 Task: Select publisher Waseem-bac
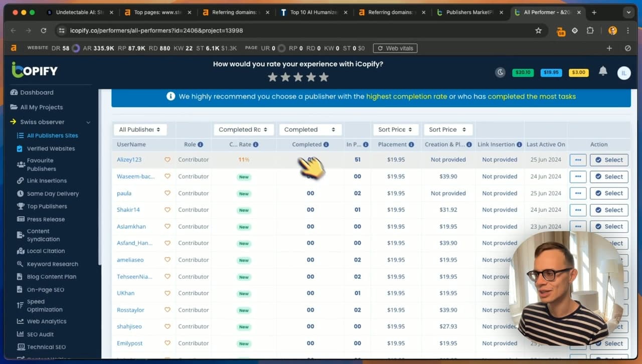pos(609,176)
